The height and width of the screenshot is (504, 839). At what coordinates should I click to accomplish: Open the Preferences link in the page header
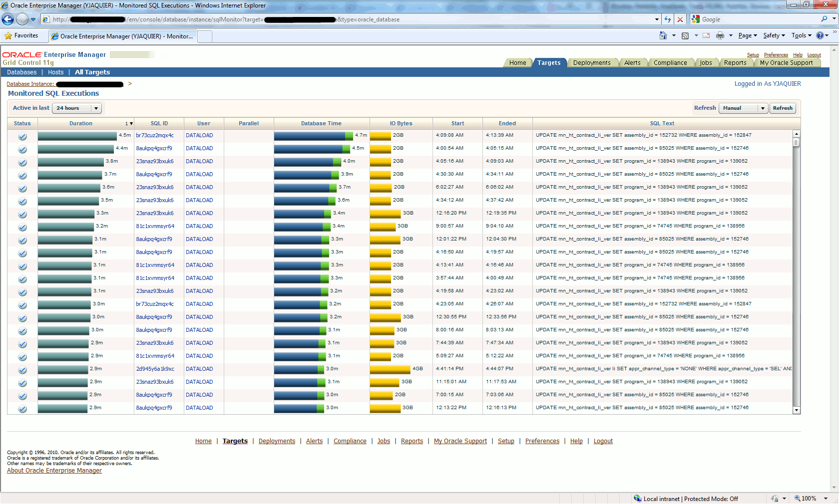776,55
